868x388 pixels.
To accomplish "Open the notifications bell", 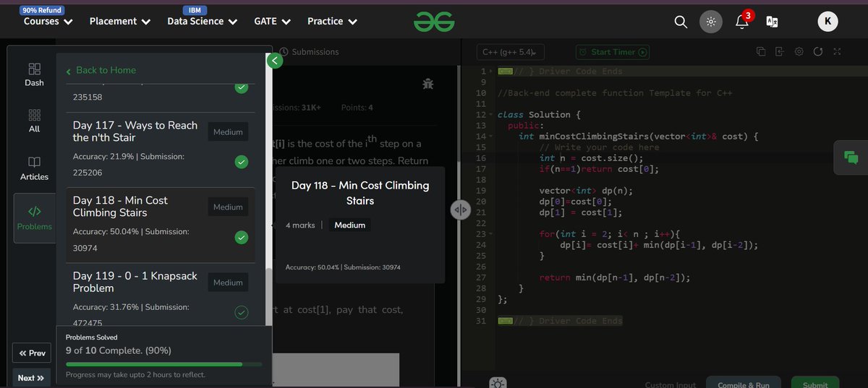I will coord(743,20).
